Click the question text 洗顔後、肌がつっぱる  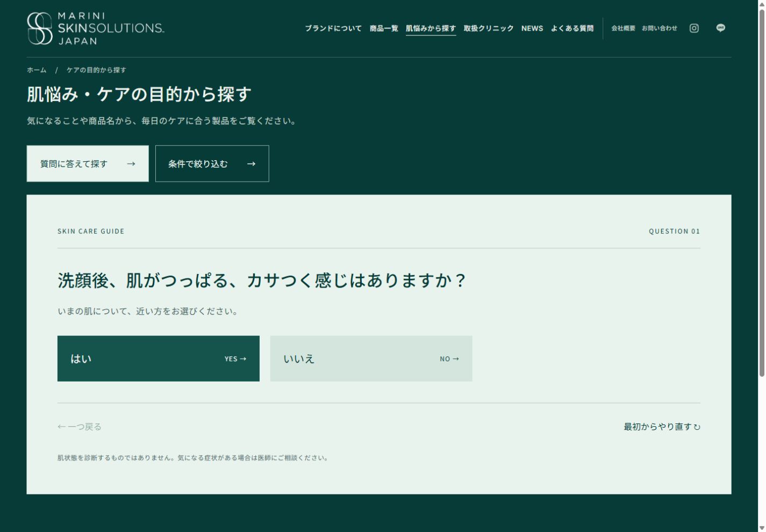click(x=261, y=280)
